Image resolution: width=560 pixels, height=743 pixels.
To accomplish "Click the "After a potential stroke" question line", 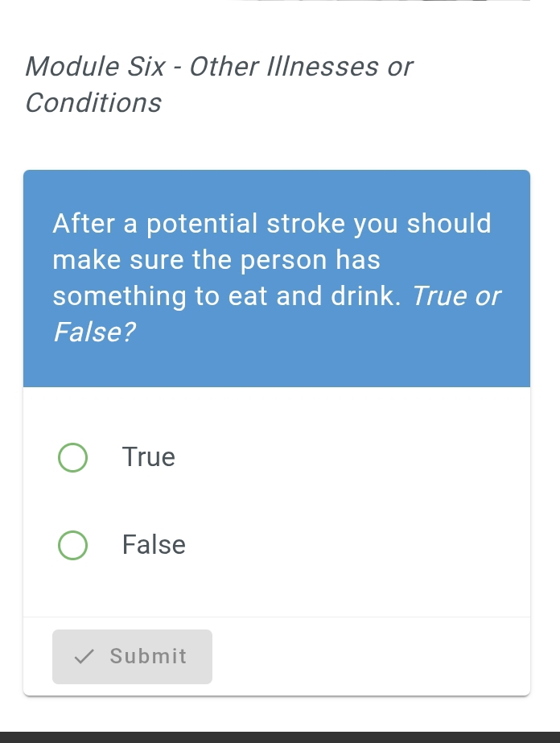I will [272, 223].
